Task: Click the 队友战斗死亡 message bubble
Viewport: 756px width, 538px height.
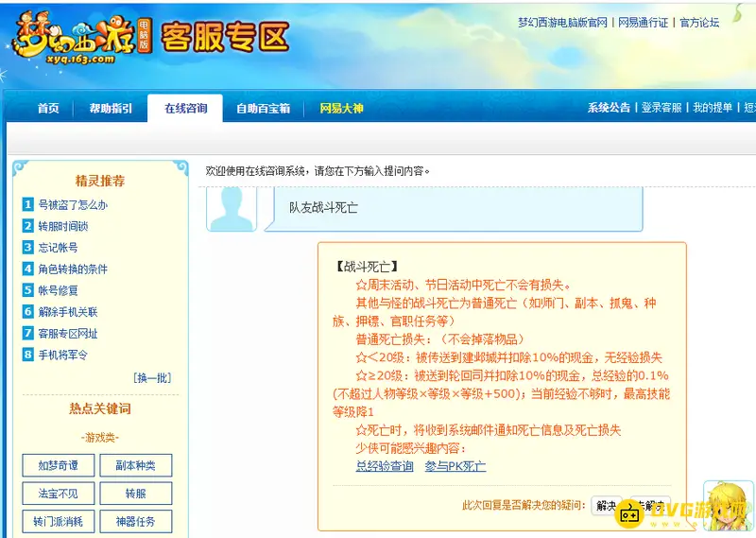Action: point(454,209)
